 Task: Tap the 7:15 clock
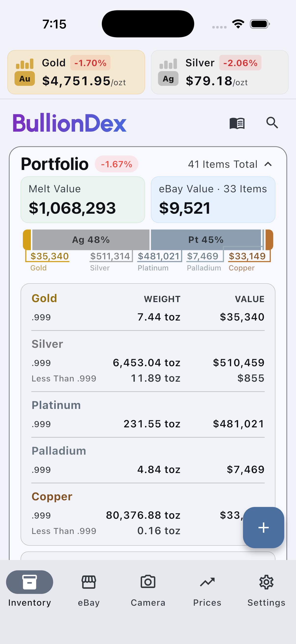pyautogui.click(x=54, y=24)
